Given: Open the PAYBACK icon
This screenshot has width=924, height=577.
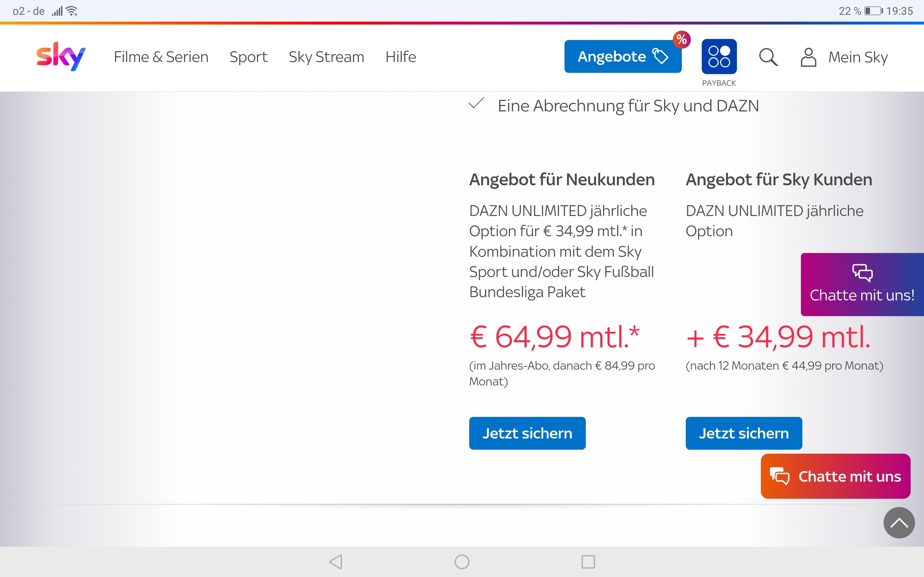Looking at the screenshot, I should point(719,57).
